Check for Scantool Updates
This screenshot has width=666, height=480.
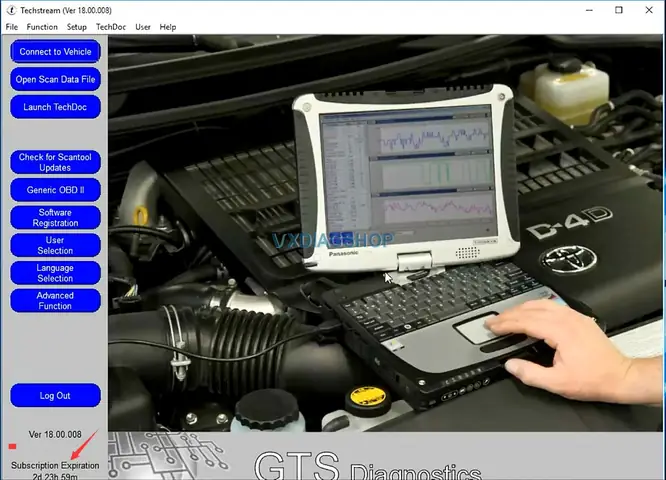pos(55,162)
